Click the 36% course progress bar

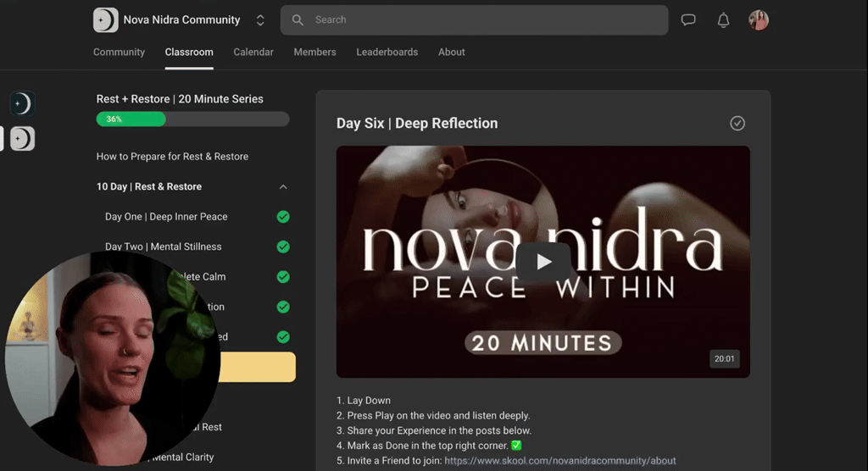(x=192, y=119)
